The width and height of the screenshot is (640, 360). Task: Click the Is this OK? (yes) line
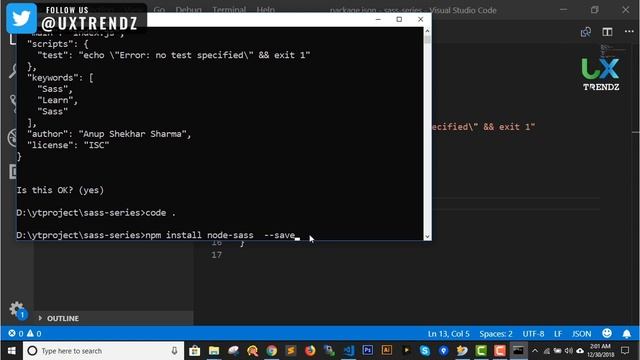pyautogui.click(x=60, y=190)
